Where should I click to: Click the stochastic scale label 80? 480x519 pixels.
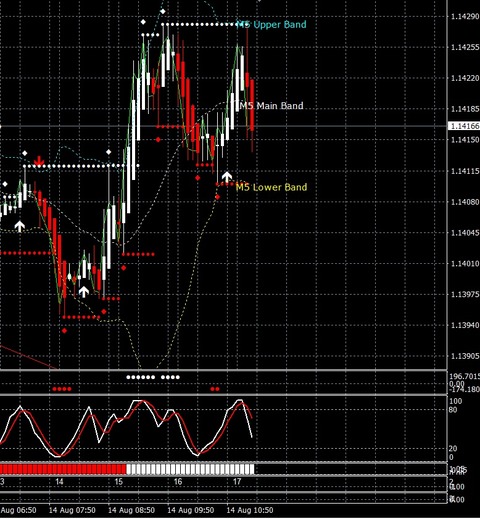coord(453,409)
